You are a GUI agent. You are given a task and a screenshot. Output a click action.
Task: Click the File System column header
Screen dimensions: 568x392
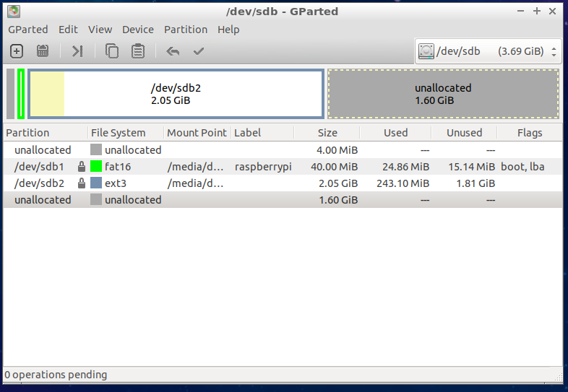118,133
